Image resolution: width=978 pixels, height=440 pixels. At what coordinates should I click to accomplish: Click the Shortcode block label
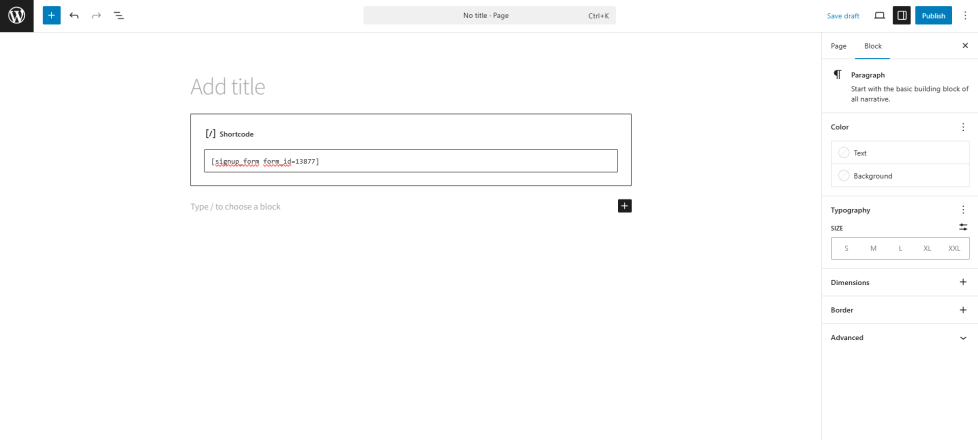tap(236, 134)
